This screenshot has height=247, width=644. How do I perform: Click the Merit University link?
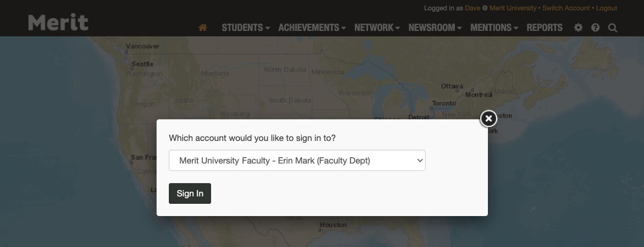(x=513, y=8)
